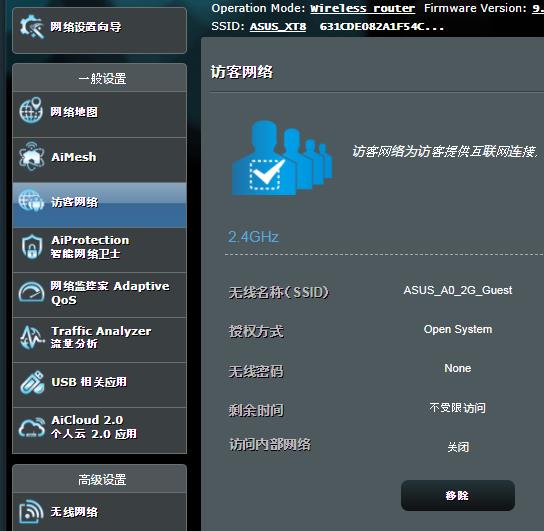Viewport: 544px width, 531px height.
Task: Open the AiMesh menu label
Action: pos(74,157)
